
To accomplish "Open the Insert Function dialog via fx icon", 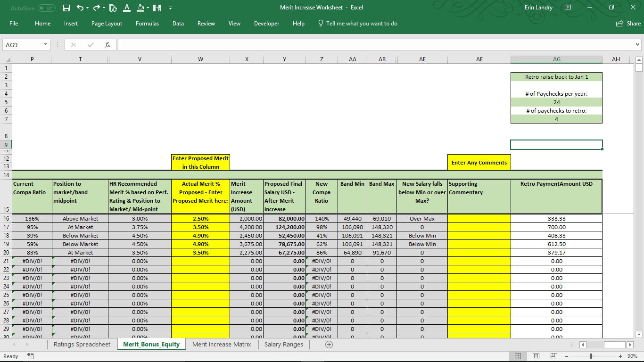I will [x=107, y=44].
